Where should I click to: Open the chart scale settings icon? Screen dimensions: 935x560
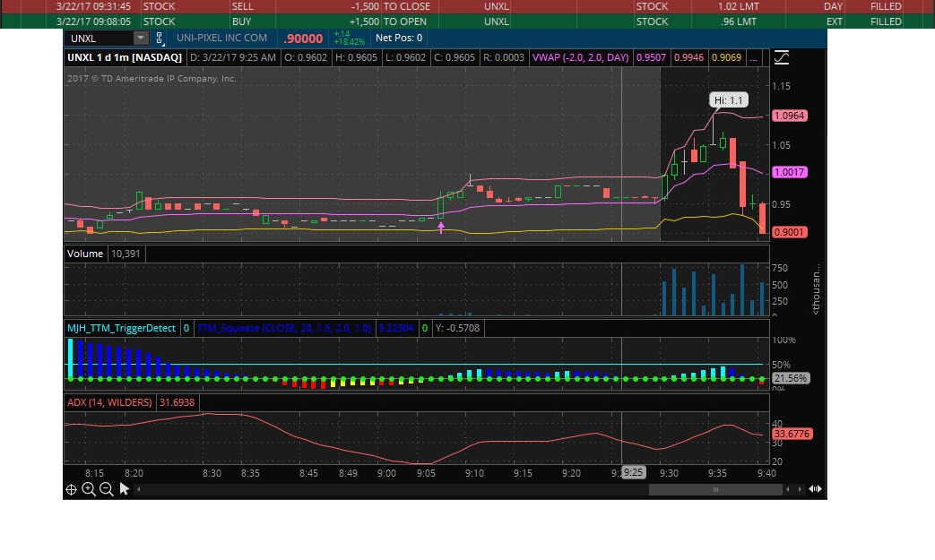[x=781, y=57]
